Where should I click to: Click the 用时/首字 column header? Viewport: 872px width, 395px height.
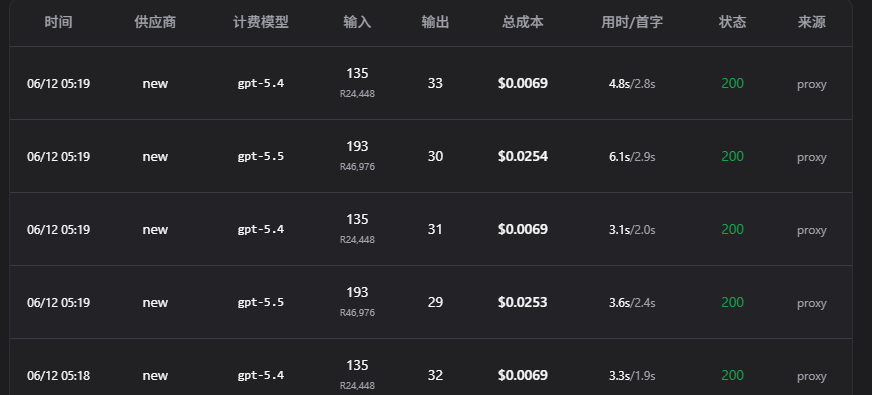(x=632, y=22)
